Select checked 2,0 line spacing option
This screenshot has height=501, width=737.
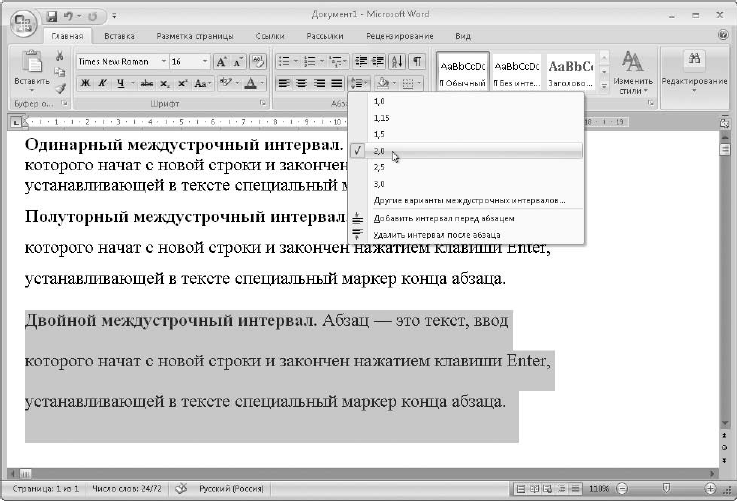tap(378, 150)
